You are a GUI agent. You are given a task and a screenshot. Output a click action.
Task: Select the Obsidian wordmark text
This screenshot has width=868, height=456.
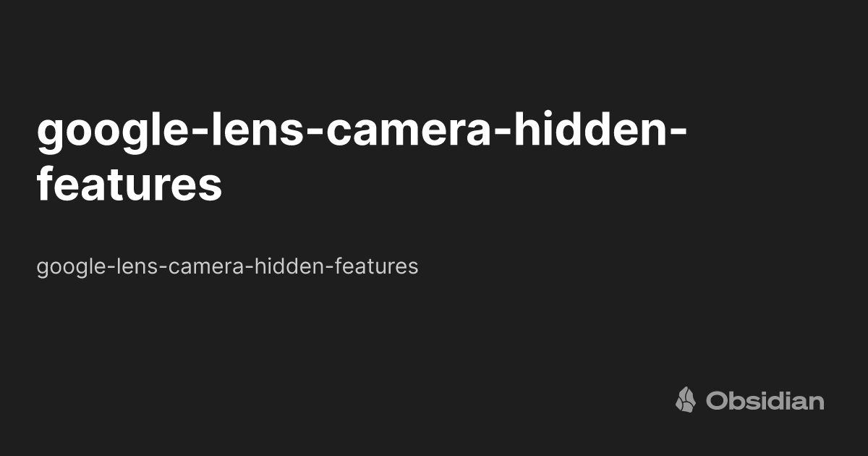click(x=765, y=400)
